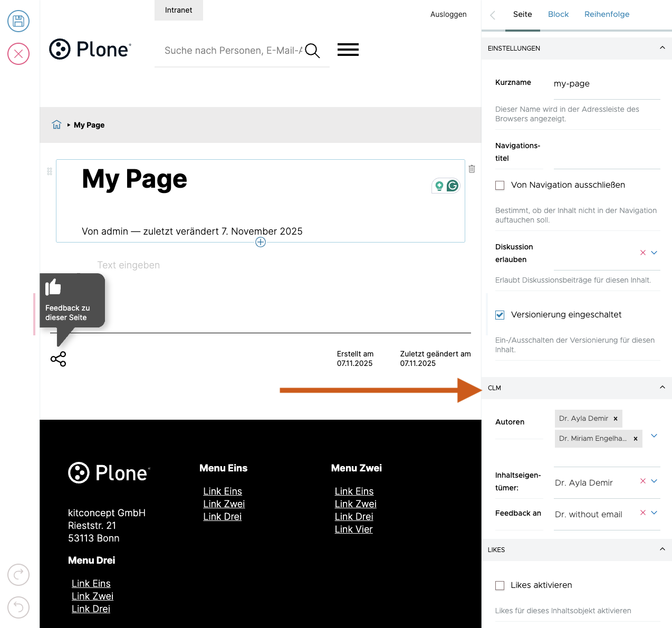The height and width of the screenshot is (628, 672).
Task: Collapse the EINSTELLUNGEN section
Action: click(577, 48)
